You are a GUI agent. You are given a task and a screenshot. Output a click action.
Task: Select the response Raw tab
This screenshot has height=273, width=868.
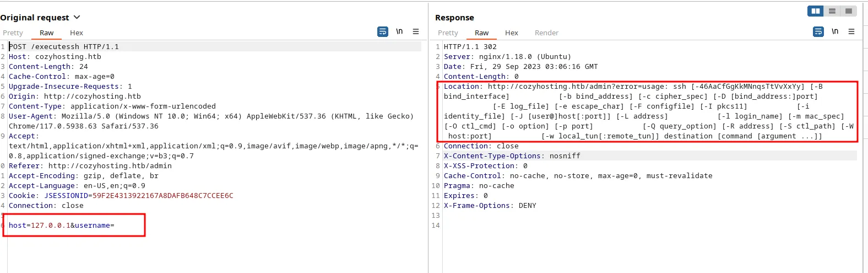[x=482, y=33]
